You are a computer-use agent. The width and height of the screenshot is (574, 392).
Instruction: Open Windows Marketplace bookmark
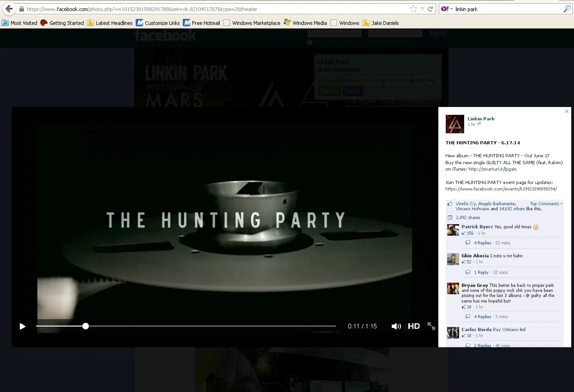252,23
